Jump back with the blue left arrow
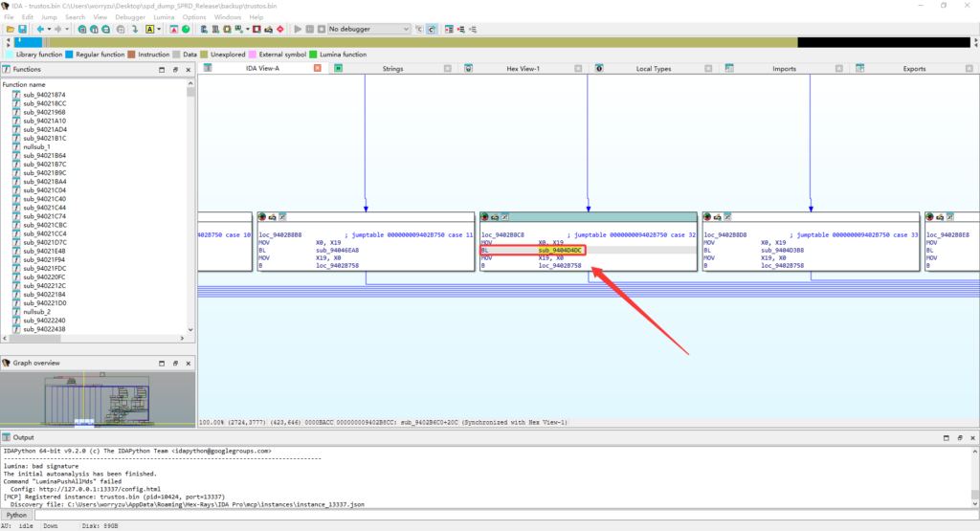 tap(40, 30)
